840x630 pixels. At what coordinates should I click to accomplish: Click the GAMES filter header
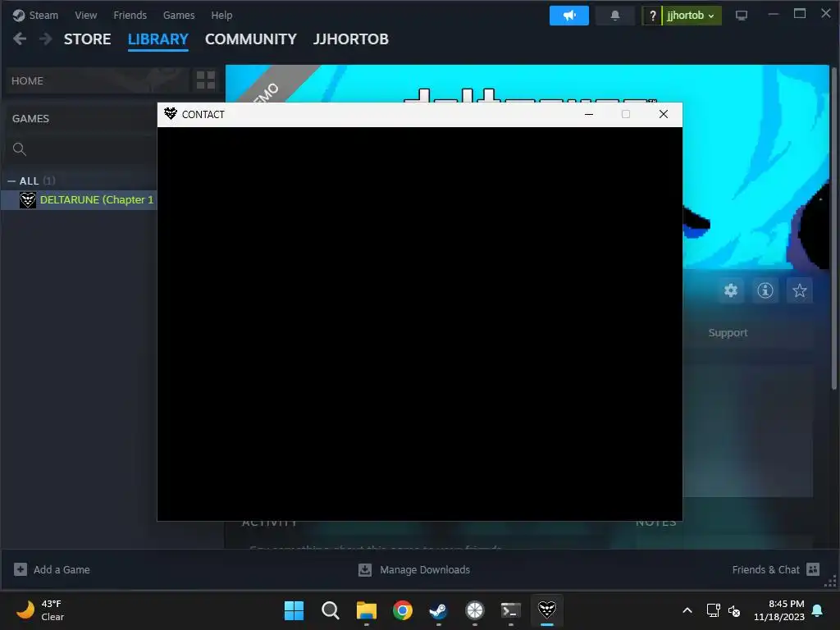point(30,118)
